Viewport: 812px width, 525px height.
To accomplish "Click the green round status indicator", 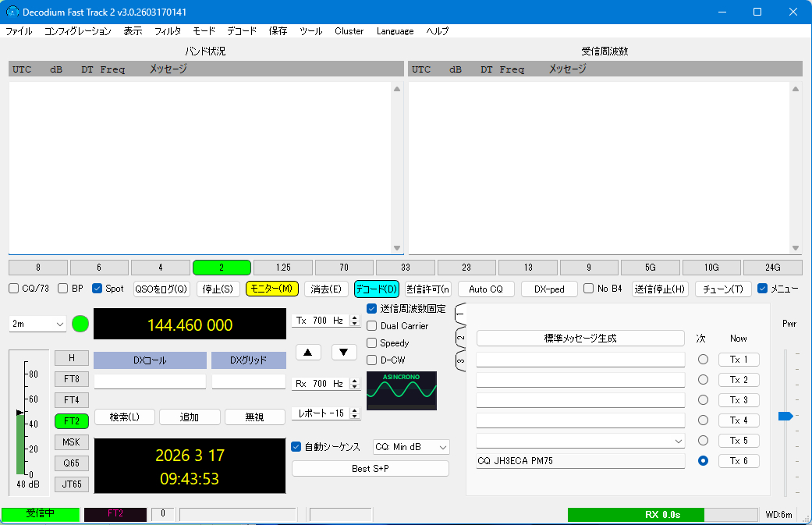I will pos(80,324).
